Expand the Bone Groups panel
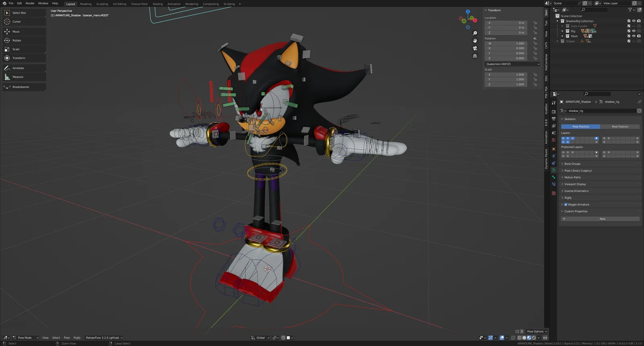Screen dimensions: 644x346 (x=600, y=164)
